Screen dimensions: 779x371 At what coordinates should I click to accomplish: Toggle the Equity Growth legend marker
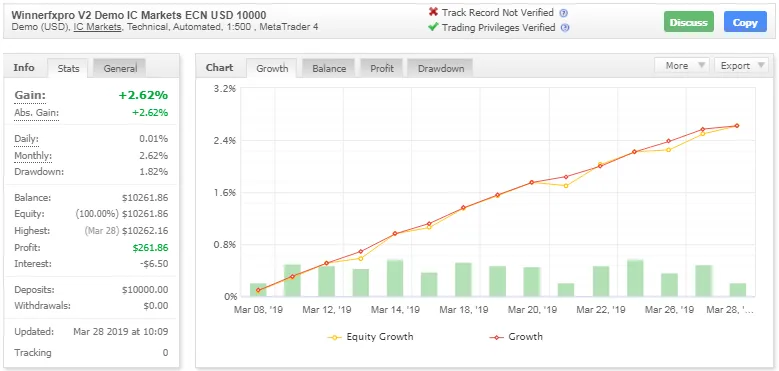pyautogui.click(x=335, y=337)
